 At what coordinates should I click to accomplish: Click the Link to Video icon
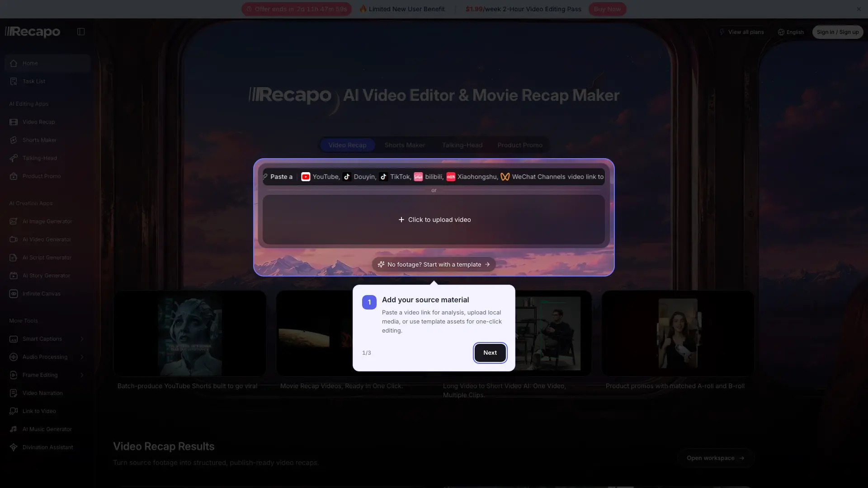tap(14, 411)
